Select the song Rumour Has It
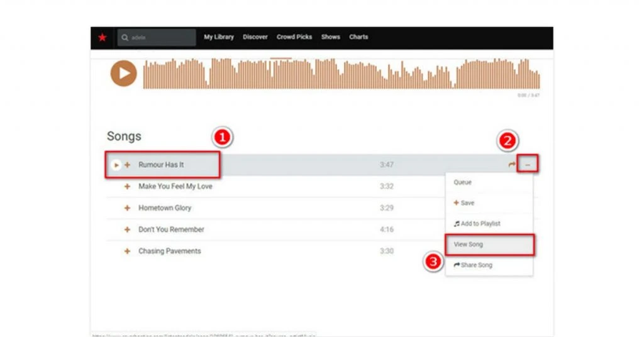 coord(161,165)
